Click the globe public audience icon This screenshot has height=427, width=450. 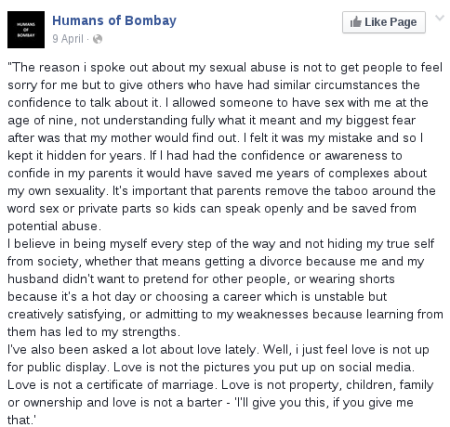[98, 39]
